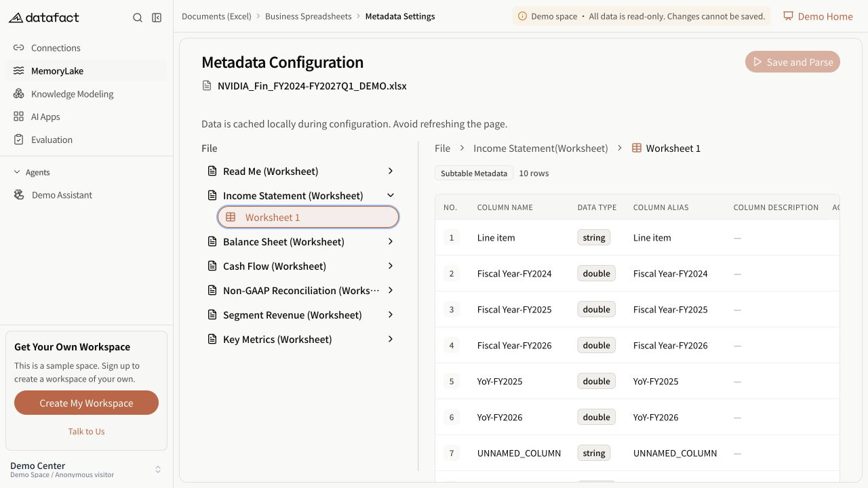Click the Knowledge Modeling icon
The image size is (868, 488).
(x=18, y=94)
